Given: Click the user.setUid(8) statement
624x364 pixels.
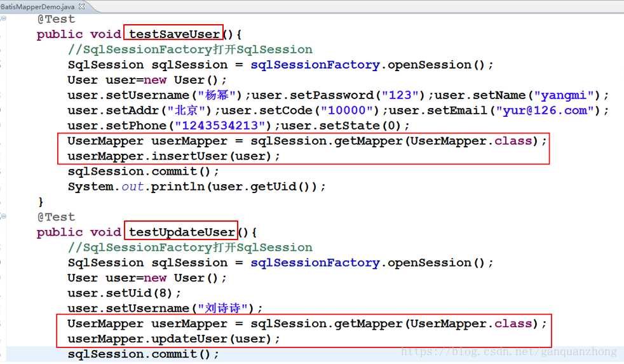Looking at the screenshot, I should click(x=124, y=293).
